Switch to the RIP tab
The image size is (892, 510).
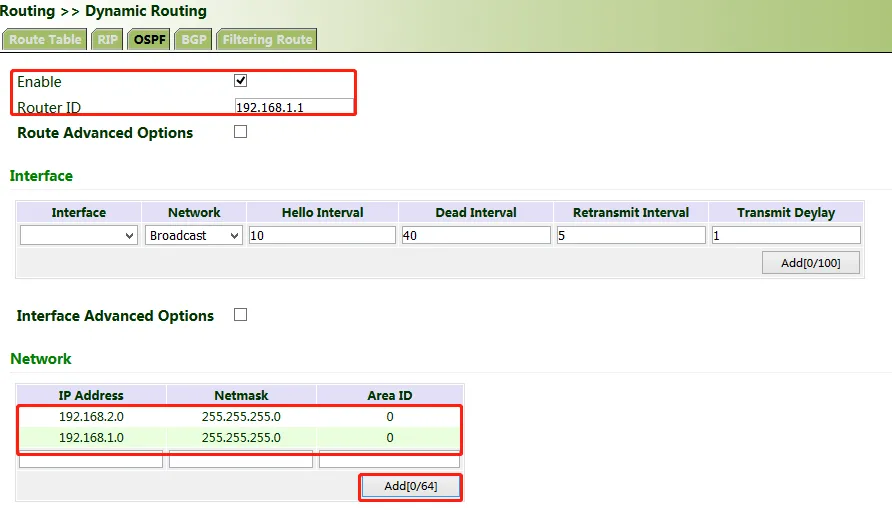(x=107, y=40)
